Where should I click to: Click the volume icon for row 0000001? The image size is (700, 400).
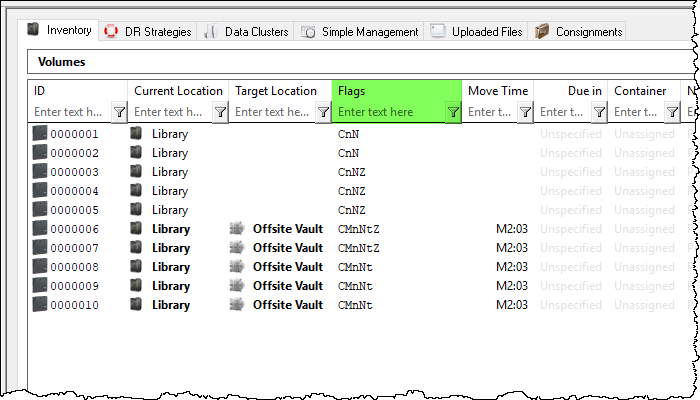click(40, 133)
